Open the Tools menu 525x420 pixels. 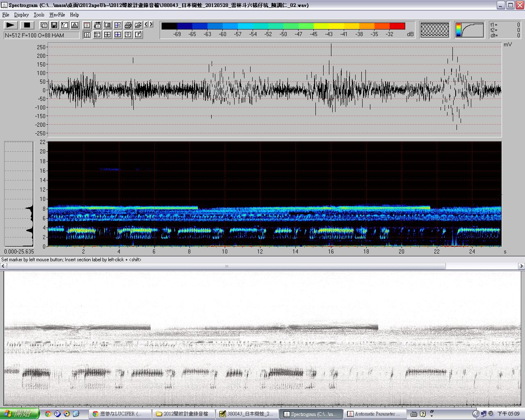39,15
